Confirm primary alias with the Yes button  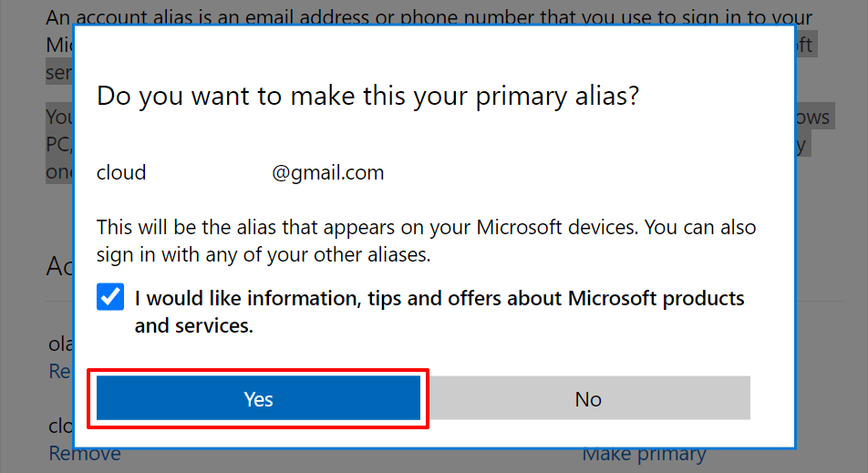click(x=258, y=399)
